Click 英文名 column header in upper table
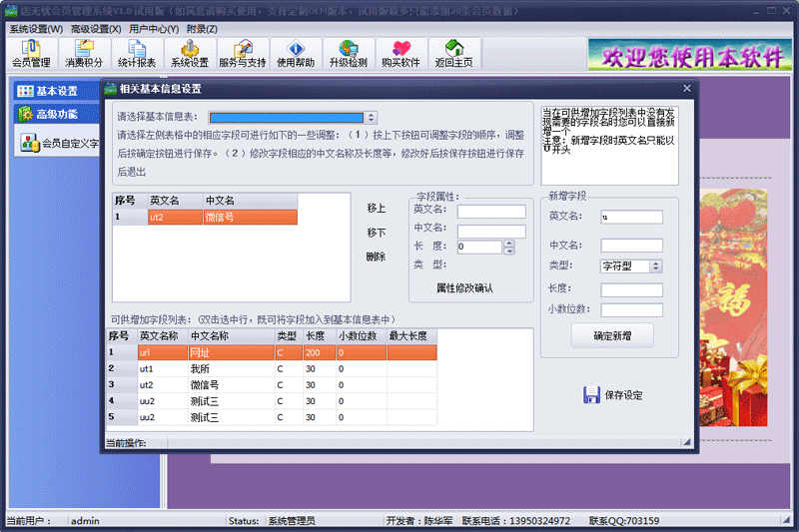799x532 pixels. pos(176,201)
